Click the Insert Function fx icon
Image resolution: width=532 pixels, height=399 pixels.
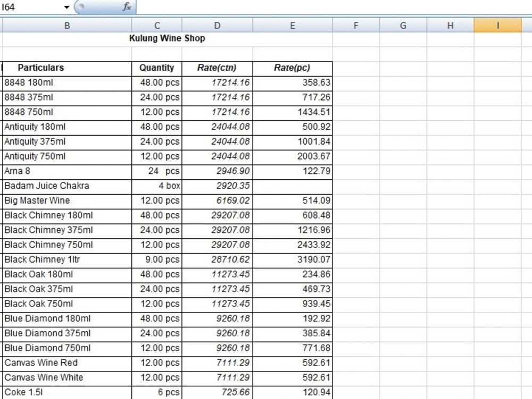pyautogui.click(x=127, y=6)
